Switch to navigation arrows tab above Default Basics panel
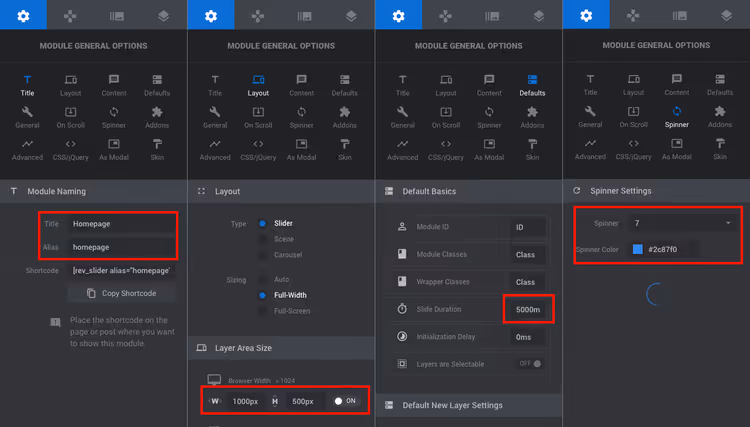The height and width of the screenshot is (427, 750). tap(445, 15)
